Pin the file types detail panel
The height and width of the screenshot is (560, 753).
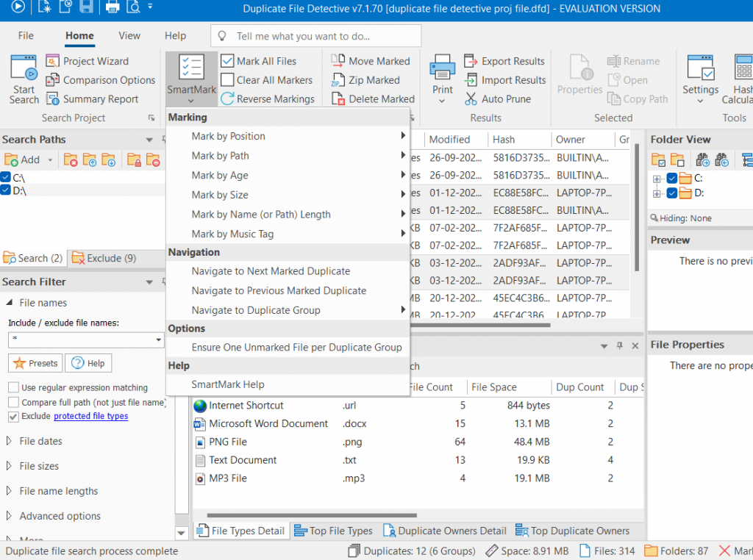(619, 345)
